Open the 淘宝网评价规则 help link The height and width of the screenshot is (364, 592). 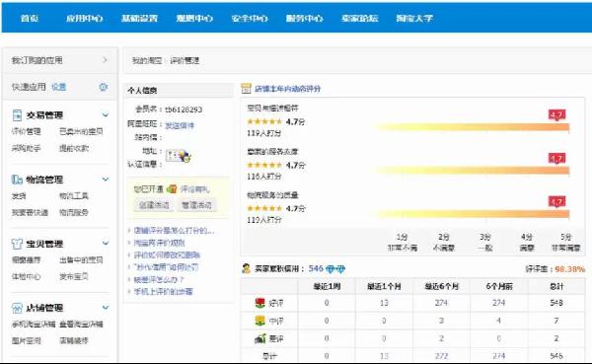coord(159,243)
